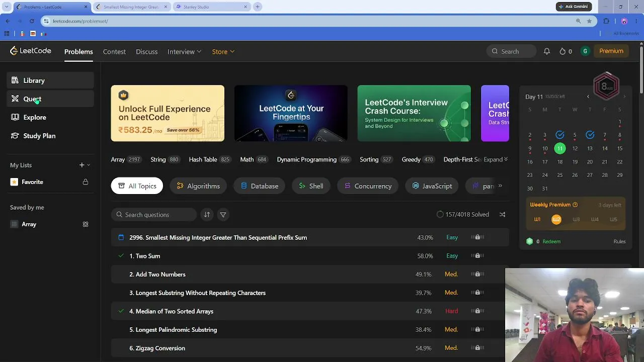Select the Algorithms topic filter
The image size is (644, 362).
[198, 186]
